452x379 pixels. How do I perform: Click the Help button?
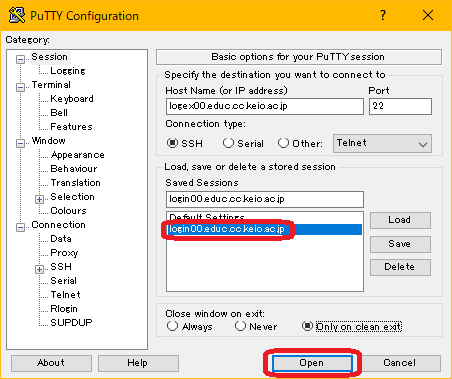click(138, 363)
